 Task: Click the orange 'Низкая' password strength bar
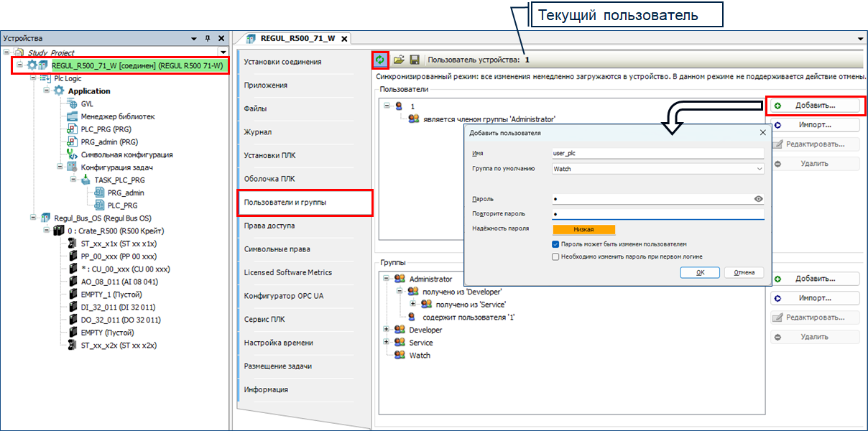coord(583,229)
